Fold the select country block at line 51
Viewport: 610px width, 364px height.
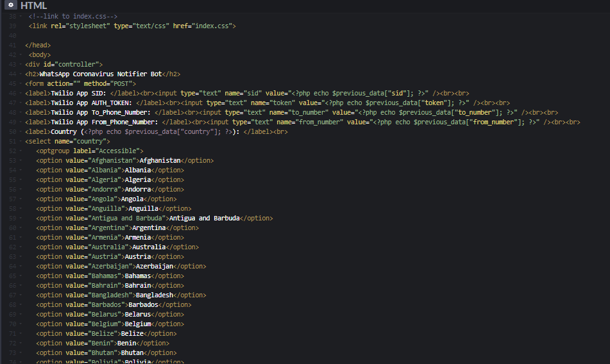[21, 142]
